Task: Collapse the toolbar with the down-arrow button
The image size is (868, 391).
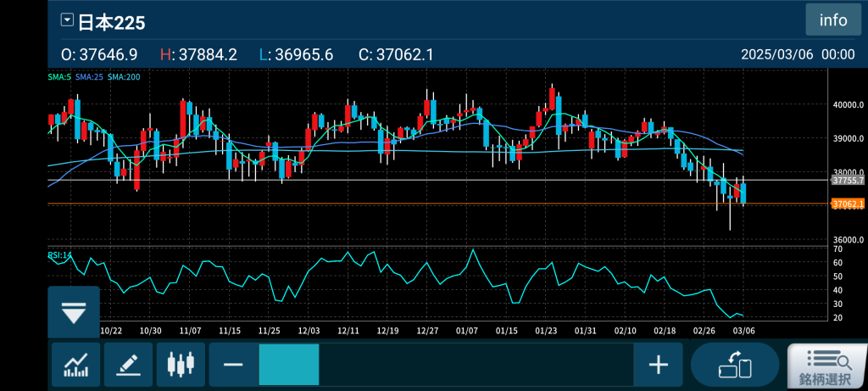Action: (74, 313)
